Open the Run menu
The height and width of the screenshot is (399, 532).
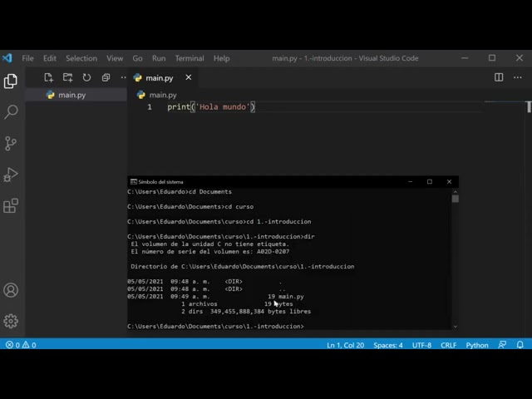(x=159, y=58)
